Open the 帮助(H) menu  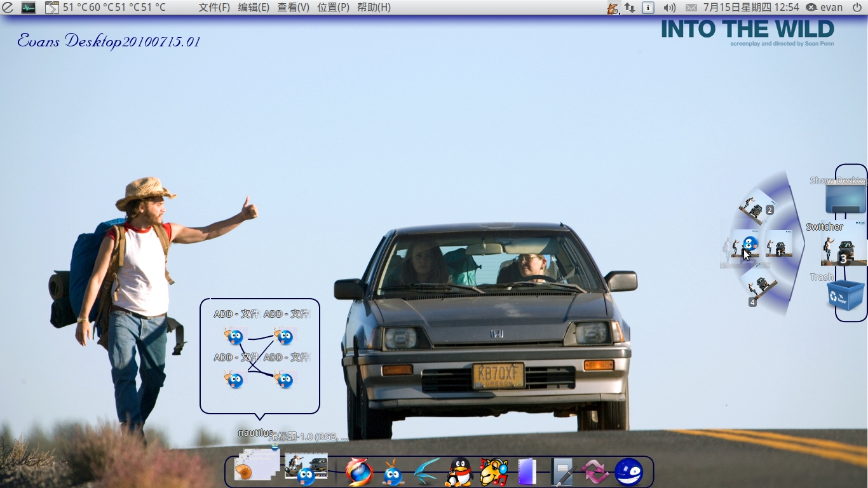pyautogui.click(x=374, y=8)
